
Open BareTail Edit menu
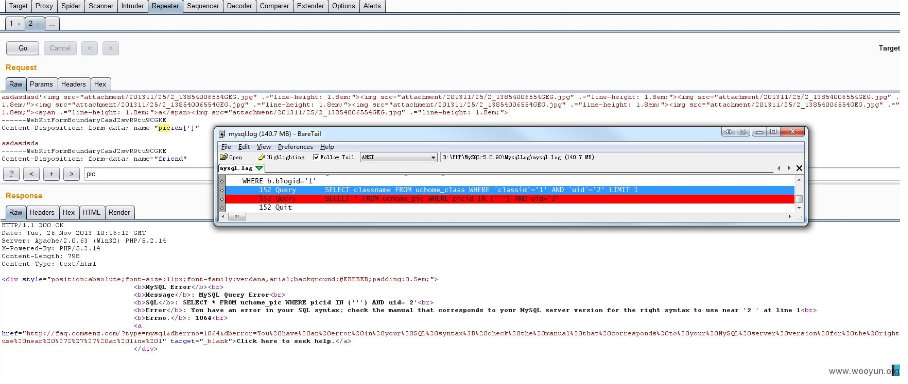pos(244,147)
